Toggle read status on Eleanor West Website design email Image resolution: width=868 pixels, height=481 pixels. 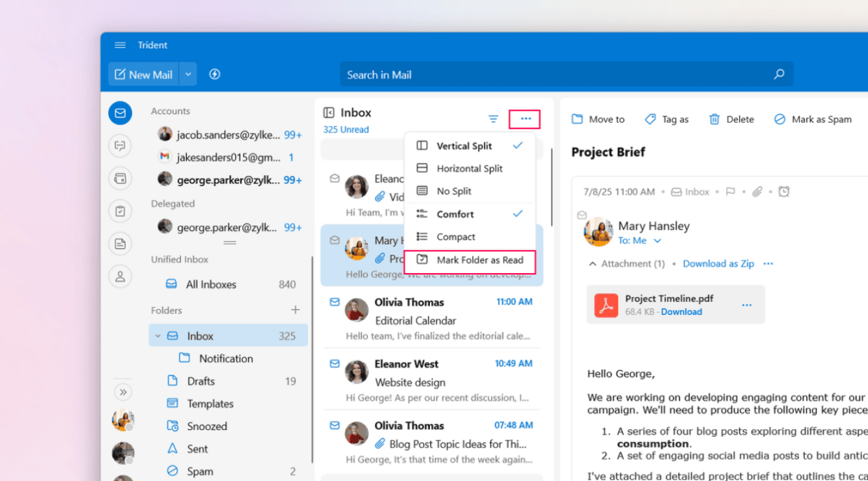click(334, 363)
